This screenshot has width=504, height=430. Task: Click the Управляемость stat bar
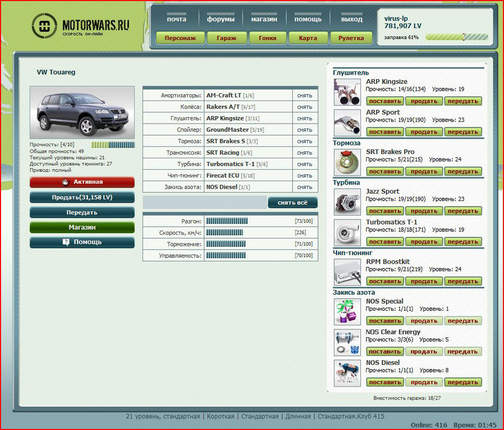point(226,255)
